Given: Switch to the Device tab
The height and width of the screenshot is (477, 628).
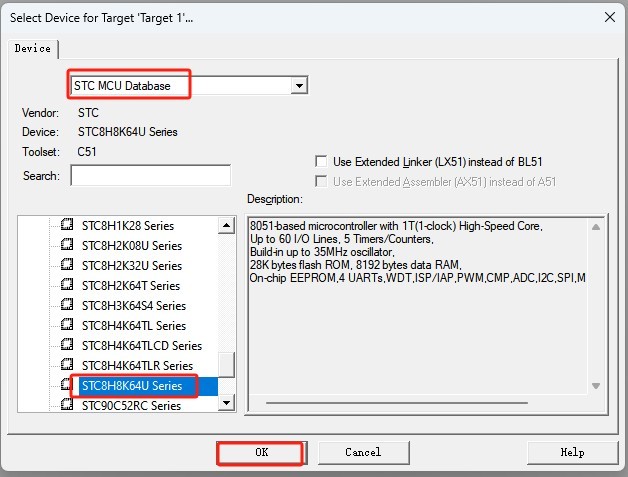Looking at the screenshot, I should tap(33, 48).
